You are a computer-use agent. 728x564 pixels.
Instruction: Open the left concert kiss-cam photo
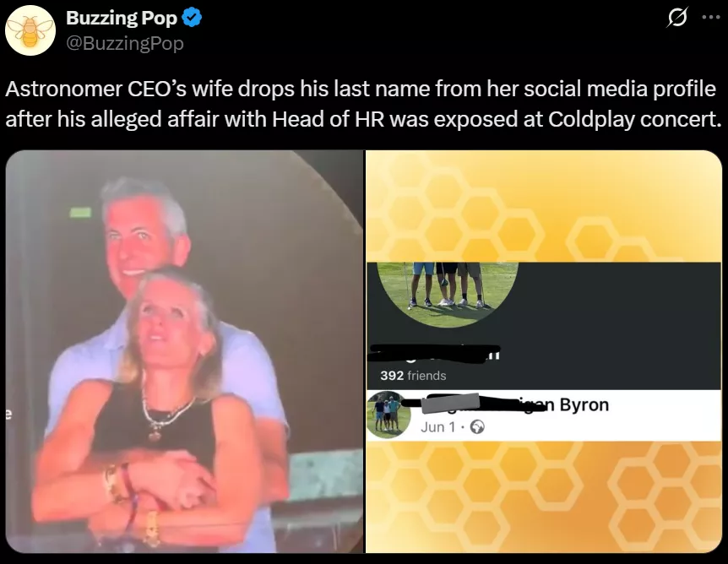(x=184, y=351)
